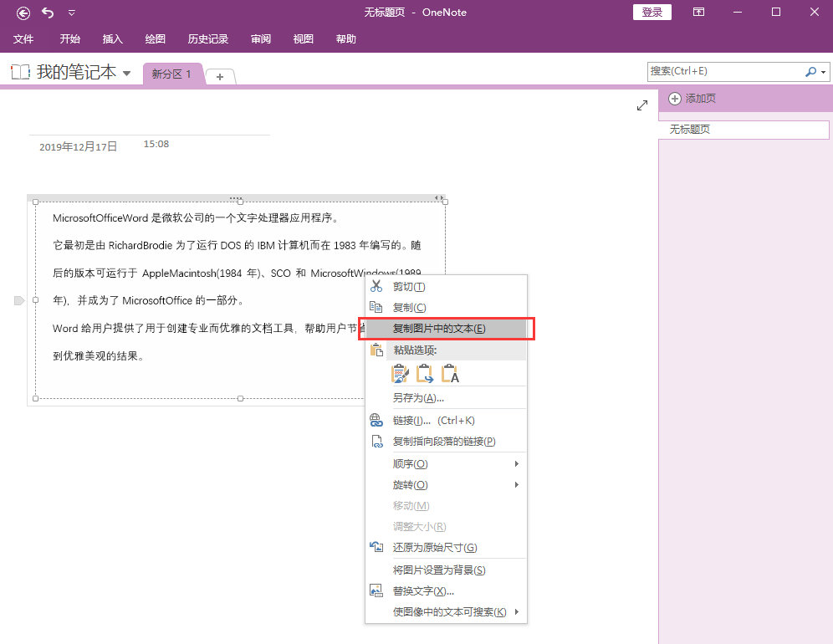833x644 pixels.
Task: Click the keep text only paste icon
Action: 450,374
